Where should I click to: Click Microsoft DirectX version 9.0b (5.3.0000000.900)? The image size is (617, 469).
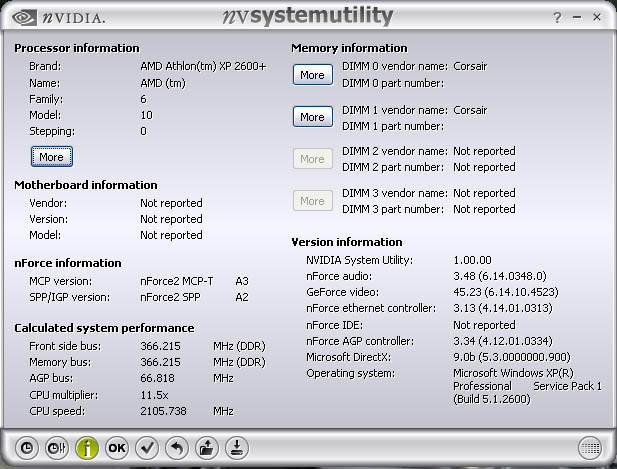tap(512, 357)
